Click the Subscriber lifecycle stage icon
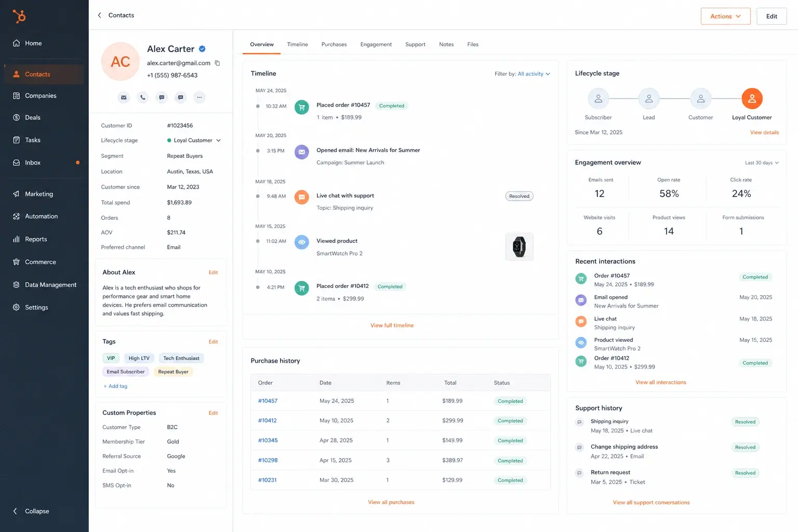The height and width of the screenshot is (532, 798). (x=598, y=98)
